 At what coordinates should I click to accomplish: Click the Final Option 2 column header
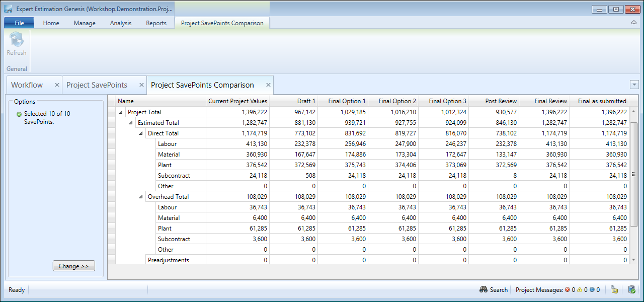[397, 101]
